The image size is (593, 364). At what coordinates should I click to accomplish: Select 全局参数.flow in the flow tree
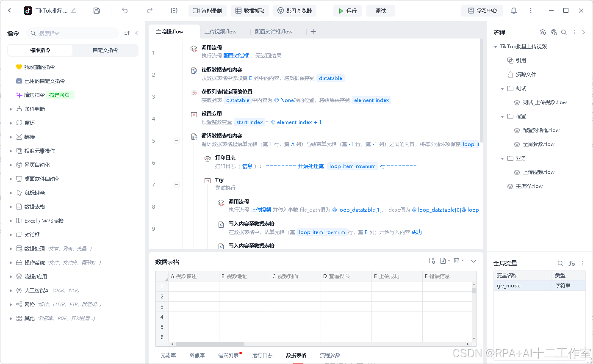[538, 144]
